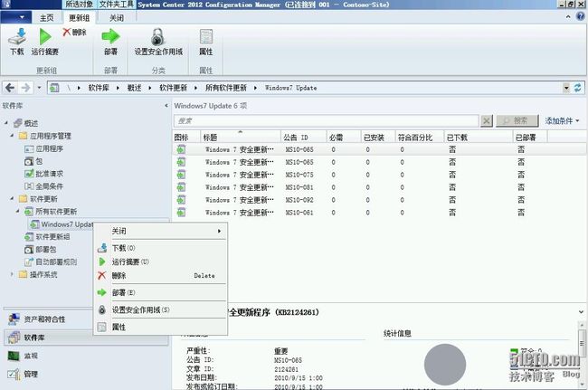This screenshot has height=390, width=588.
Task: Refresh view using the address bar refresh icon
Action: 578,88
